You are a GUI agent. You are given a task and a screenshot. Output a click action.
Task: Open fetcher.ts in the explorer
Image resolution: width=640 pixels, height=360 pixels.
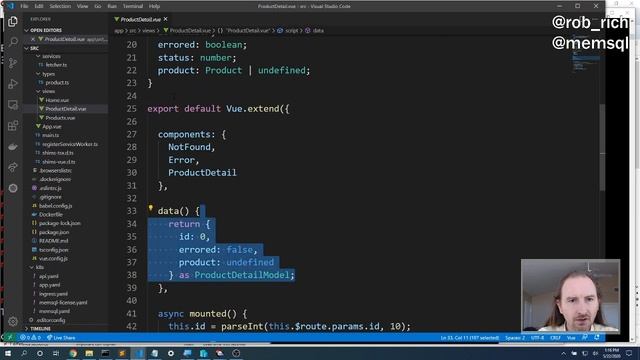(x=56, y=65)
